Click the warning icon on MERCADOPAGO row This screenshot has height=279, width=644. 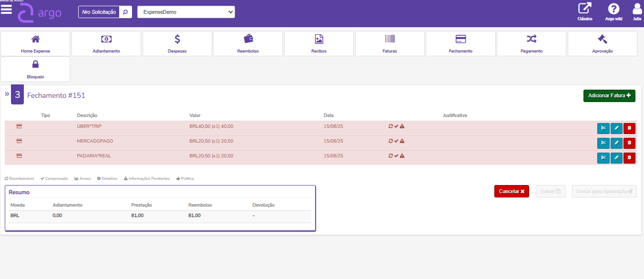(x=402, y=141)
